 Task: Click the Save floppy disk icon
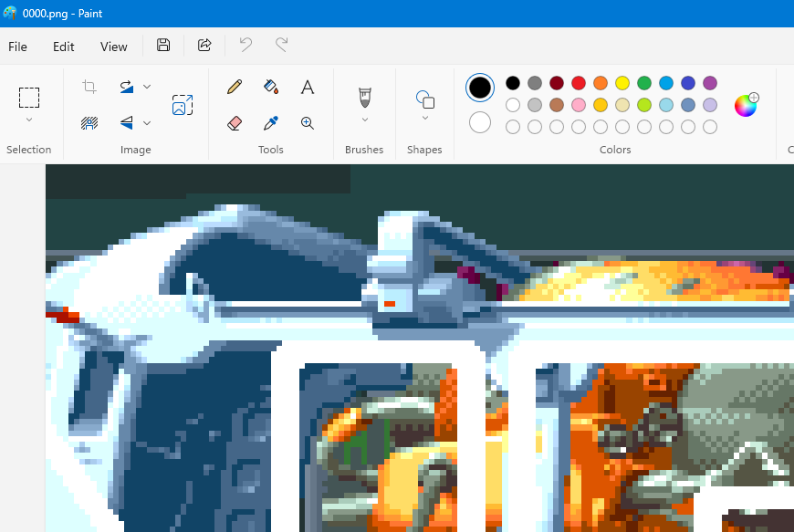(x=163, y=45)
